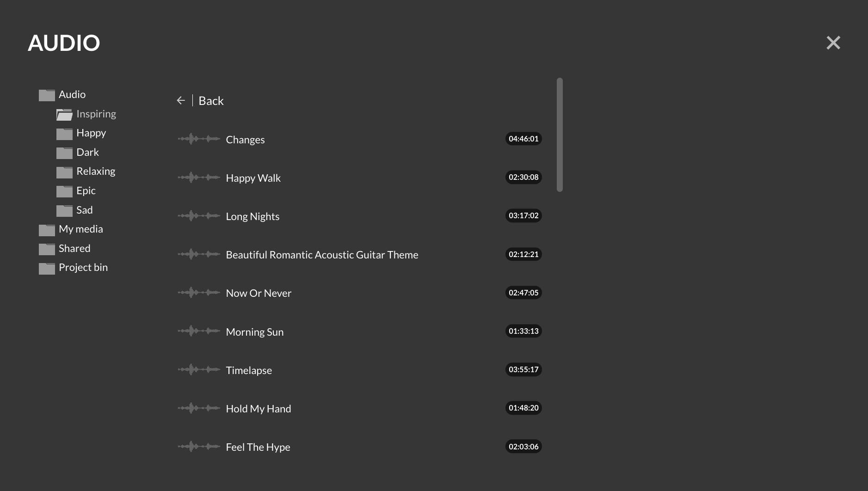
Task: Click the open Inspiring folder icon
Action: 64,115
